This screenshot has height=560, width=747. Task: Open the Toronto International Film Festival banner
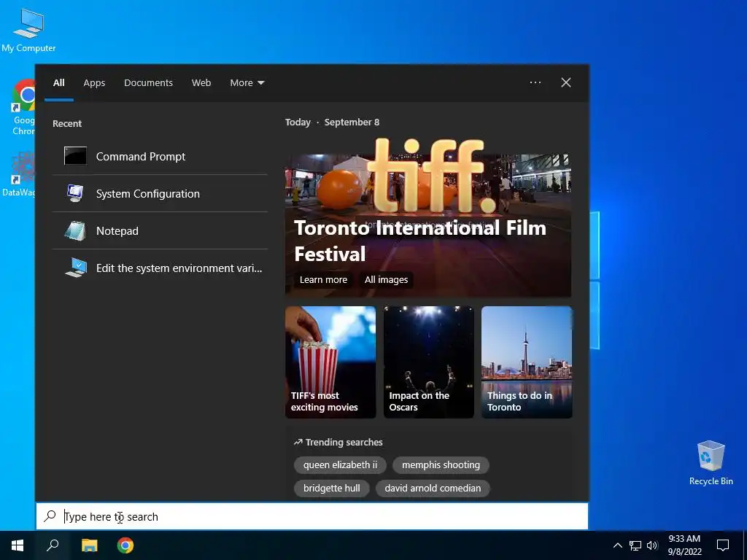coord(428,225)
